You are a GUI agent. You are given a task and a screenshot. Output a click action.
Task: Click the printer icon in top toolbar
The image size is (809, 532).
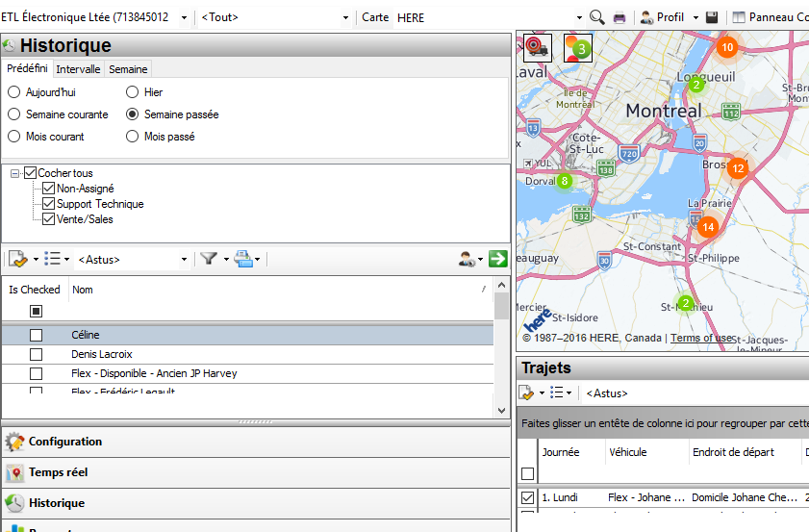619,17
